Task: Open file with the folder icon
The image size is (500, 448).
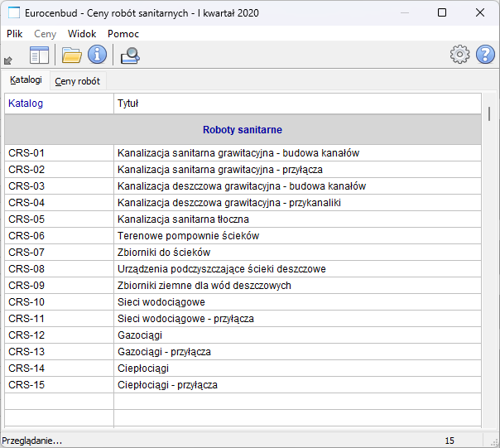Action: tap(72, 55)
